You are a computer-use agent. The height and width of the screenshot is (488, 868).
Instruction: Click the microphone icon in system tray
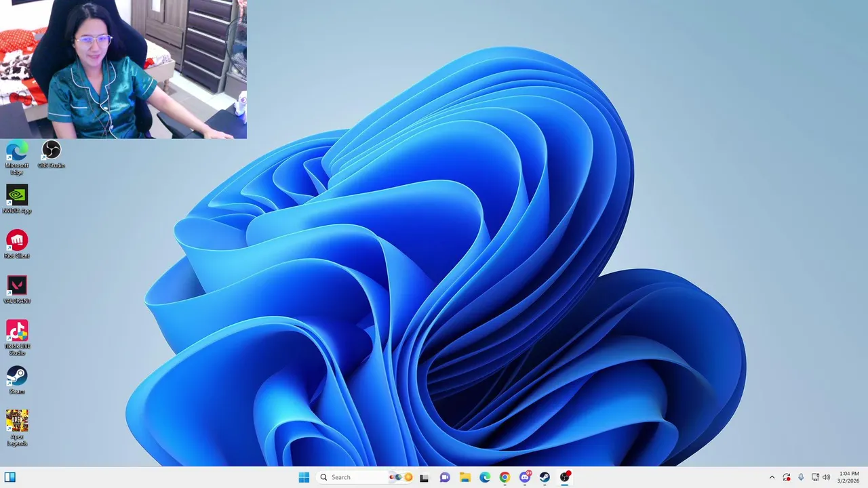pyautogui.click(x=801, y=477)
